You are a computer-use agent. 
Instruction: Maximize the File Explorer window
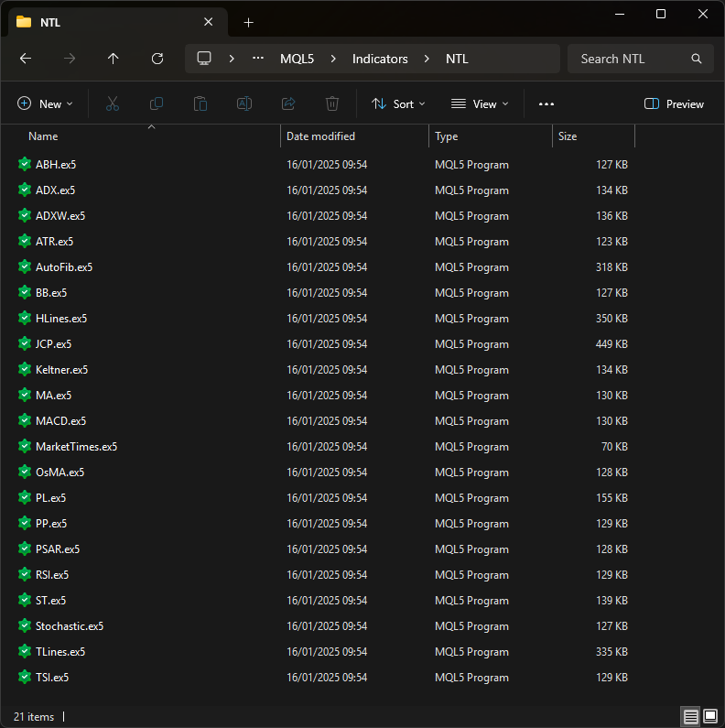661,14
